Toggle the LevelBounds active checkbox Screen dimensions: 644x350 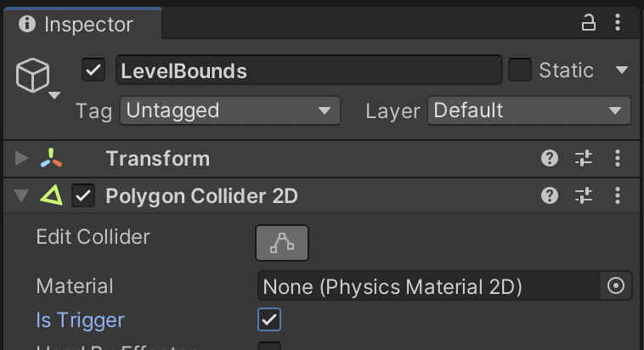pyautogui.click(x=93, y=70)
